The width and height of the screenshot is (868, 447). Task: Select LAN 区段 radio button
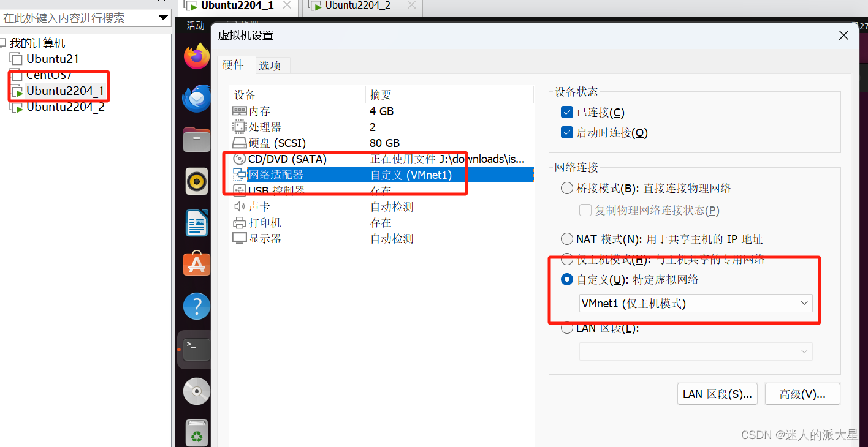point(567,329)
